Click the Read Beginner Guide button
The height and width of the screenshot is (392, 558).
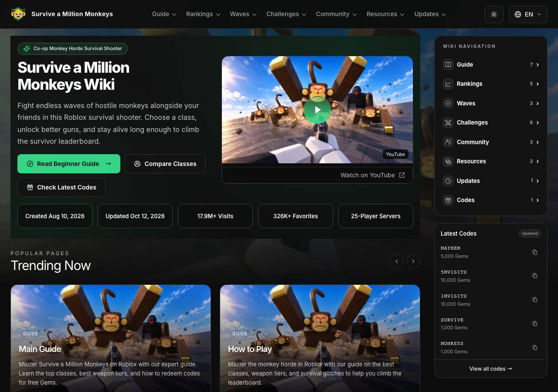69,164
